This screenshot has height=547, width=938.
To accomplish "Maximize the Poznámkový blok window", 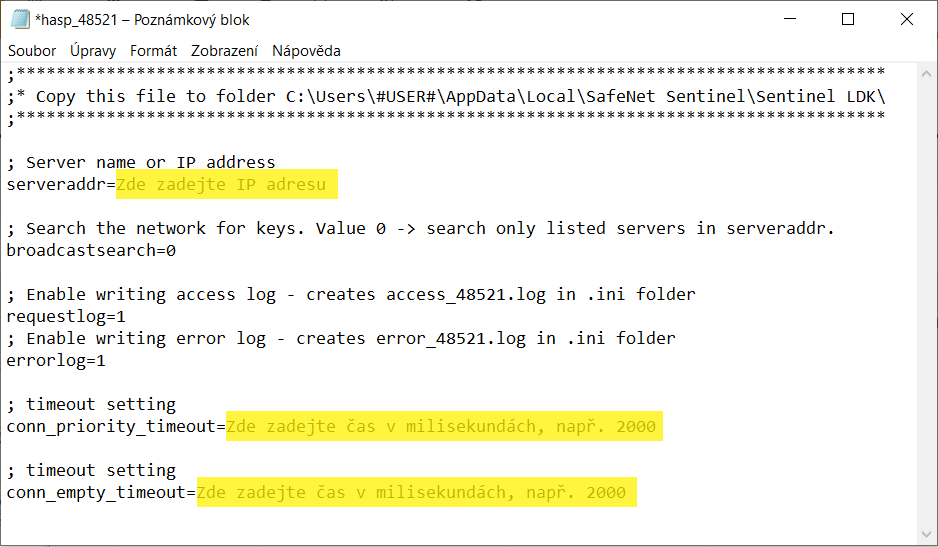I will pyautogui.click(x=848, y=19).
